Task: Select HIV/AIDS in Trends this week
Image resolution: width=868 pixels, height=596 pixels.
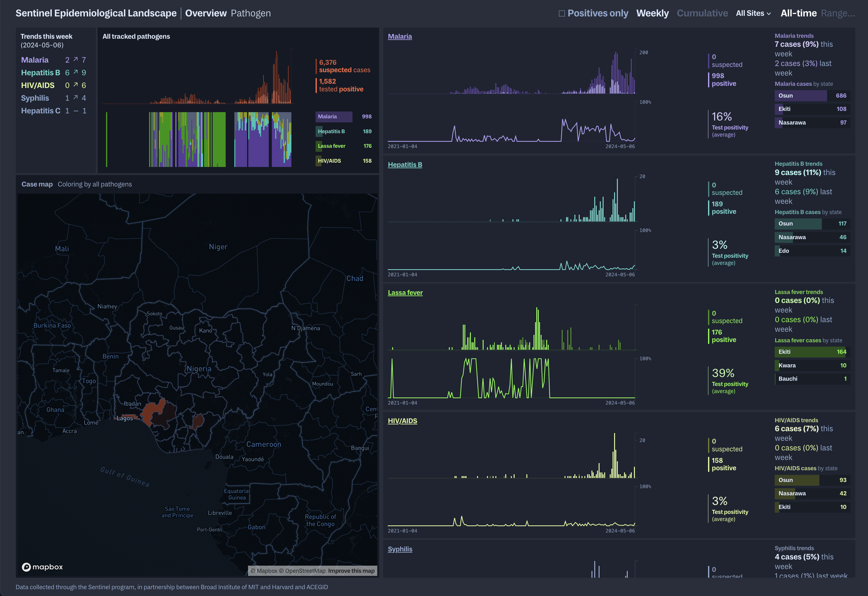Action: 38,85
